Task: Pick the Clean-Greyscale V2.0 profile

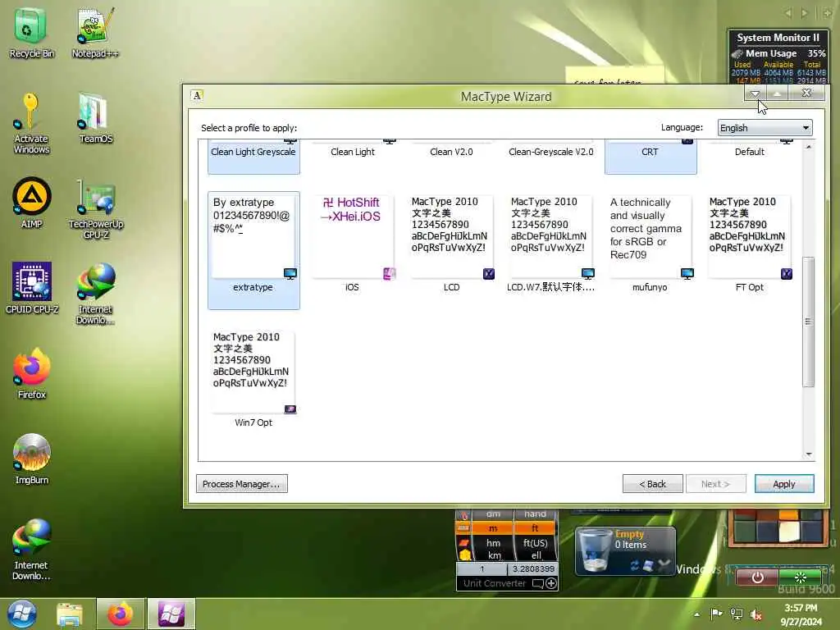Action: point(550,152)
